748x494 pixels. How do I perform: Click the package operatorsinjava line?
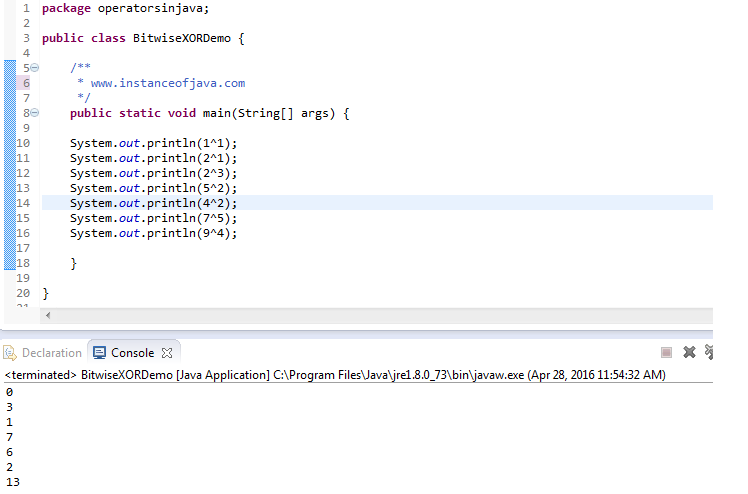[125, 9]
